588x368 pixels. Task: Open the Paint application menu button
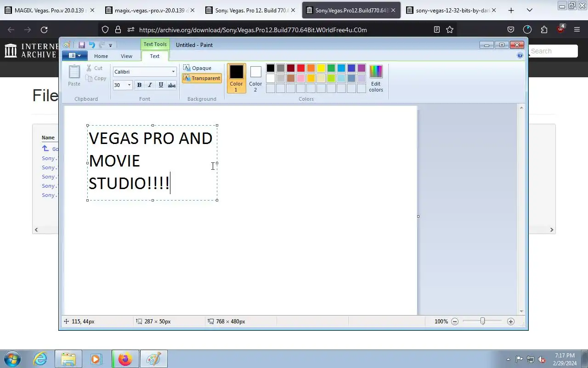tap(74, 56)
